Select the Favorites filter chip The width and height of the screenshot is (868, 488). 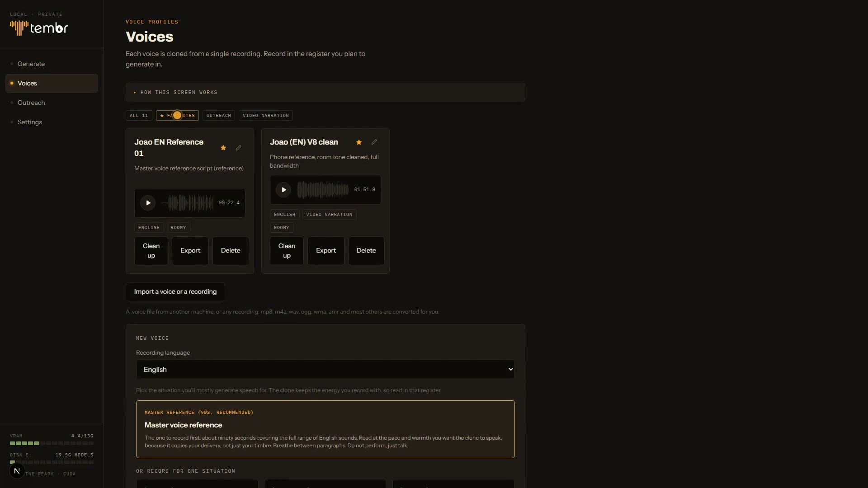click(177, 116)
